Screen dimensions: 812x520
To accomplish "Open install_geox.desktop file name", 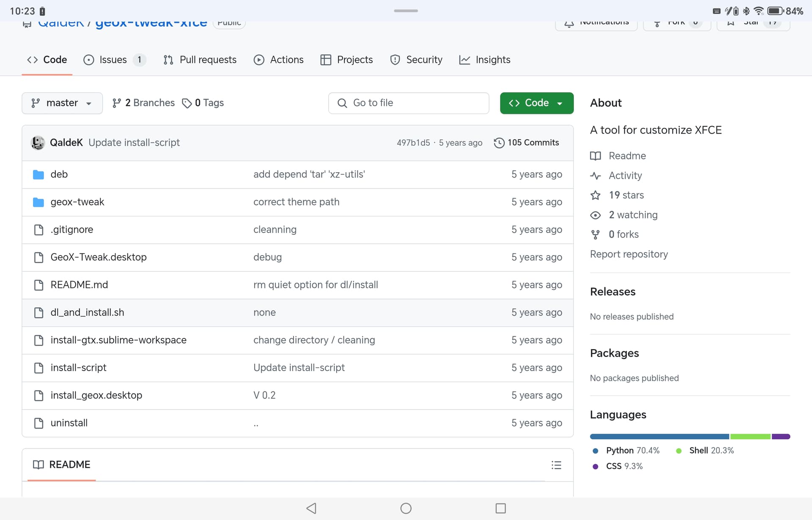I will coord(96,395).
